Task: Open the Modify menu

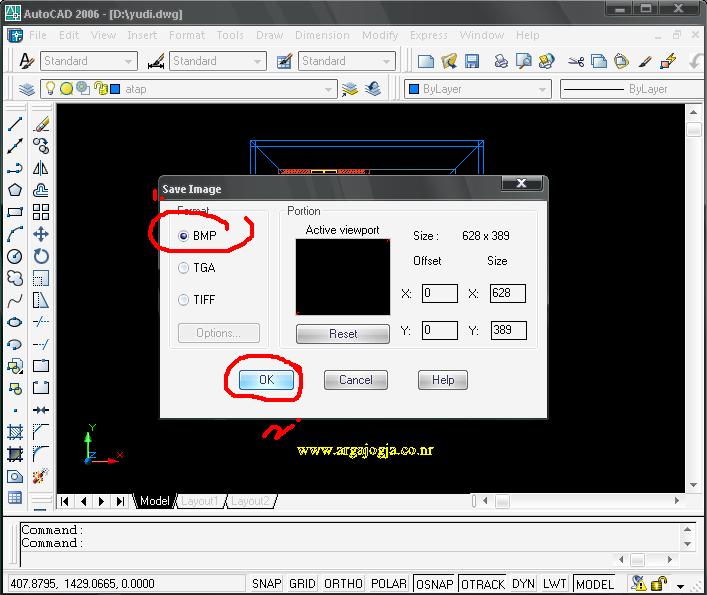Action: (x=380, y=35)
